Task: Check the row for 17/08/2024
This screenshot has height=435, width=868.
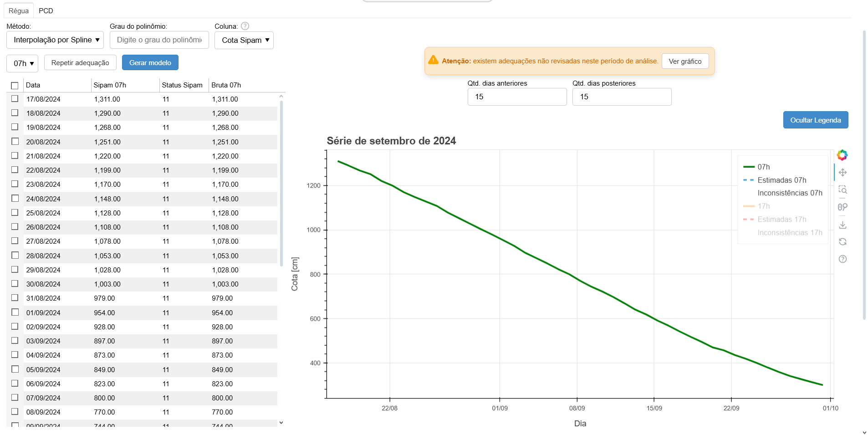Action: point(15,99)
